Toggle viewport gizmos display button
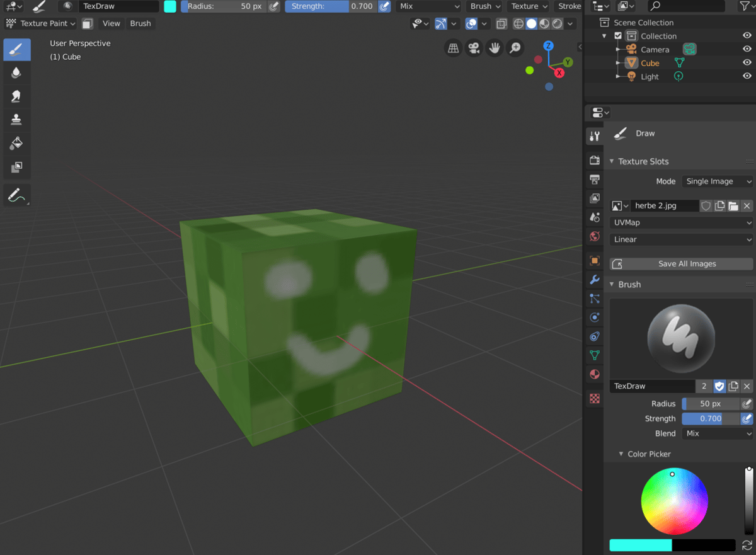Image resolution: width=756 pixels, height=555 pixels. [x=441, y=23]
